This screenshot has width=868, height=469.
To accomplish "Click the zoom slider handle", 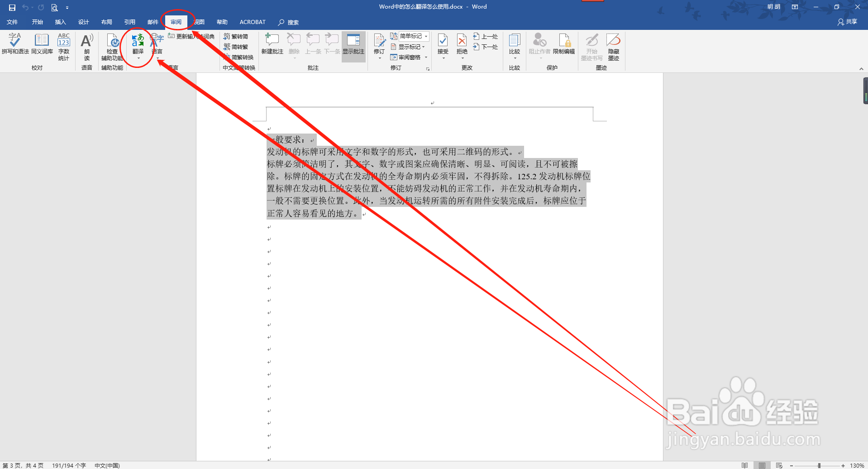I will click(x=819, y=465).
